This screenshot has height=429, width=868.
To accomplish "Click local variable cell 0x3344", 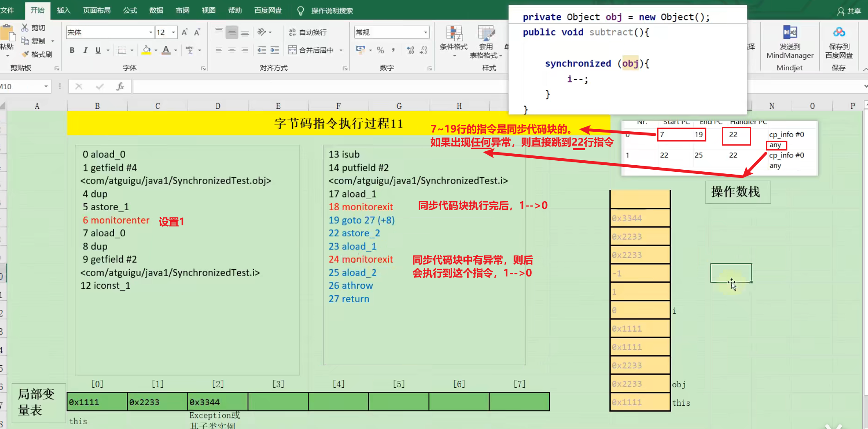I will coord(218,402).
